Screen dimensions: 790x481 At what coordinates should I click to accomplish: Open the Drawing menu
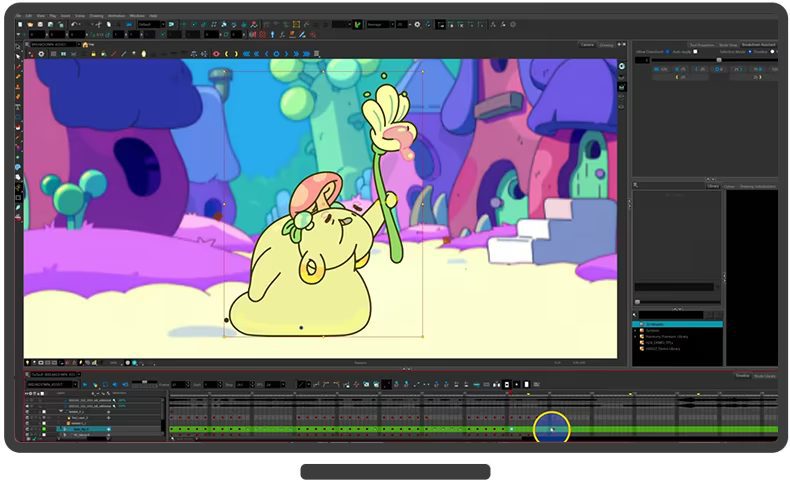[97, 16]
